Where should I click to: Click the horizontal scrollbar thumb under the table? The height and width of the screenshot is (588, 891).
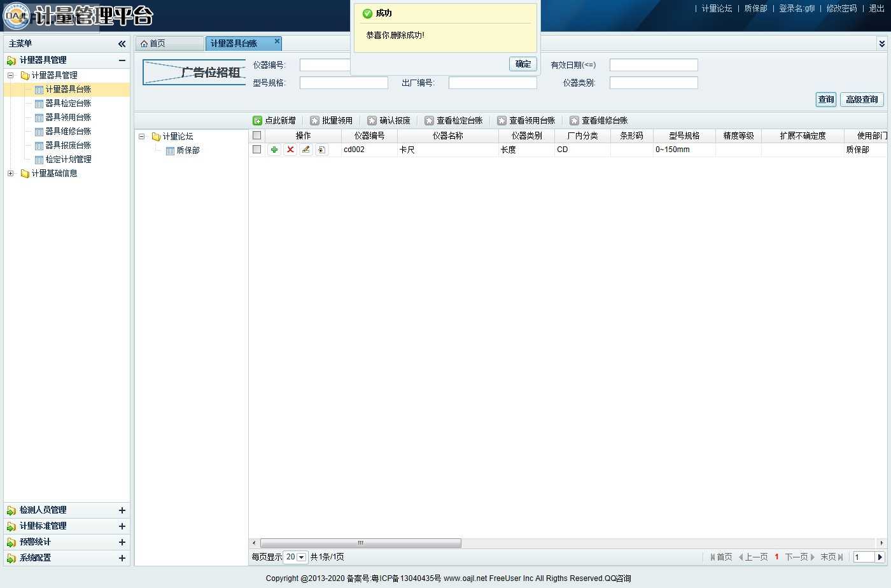(360, 543)
